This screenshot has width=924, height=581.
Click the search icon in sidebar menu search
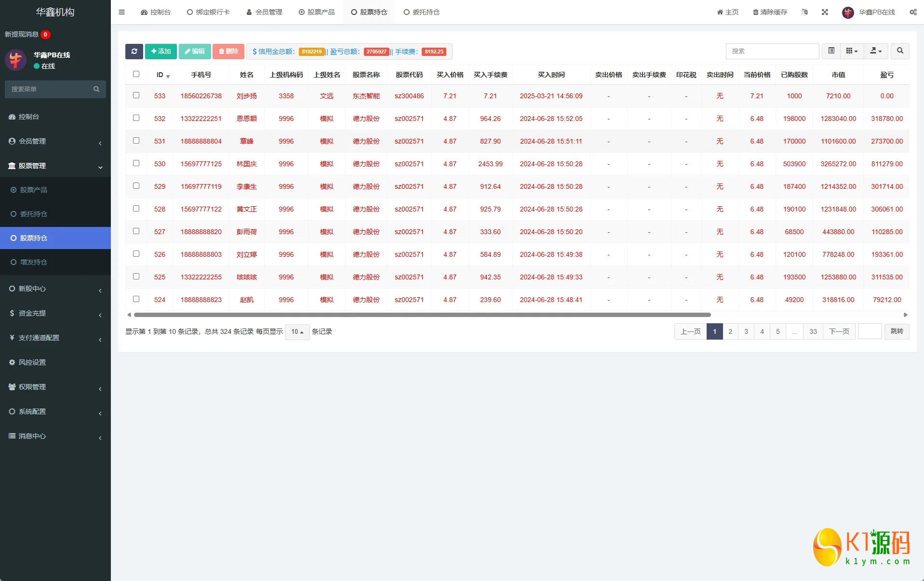(96, 89)
